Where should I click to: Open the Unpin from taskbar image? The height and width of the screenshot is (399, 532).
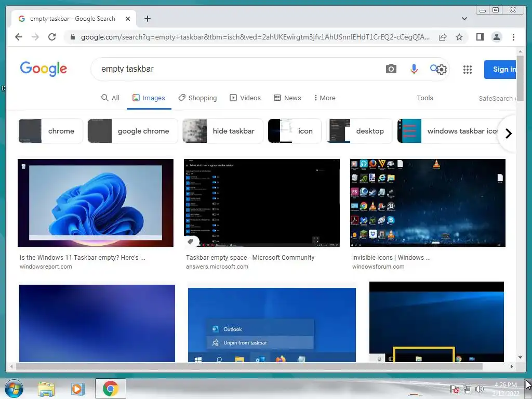click(x=272, y=325)
